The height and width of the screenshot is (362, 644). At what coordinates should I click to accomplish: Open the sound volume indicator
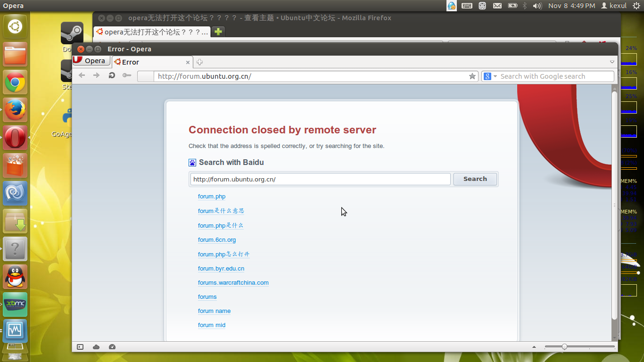537,6
